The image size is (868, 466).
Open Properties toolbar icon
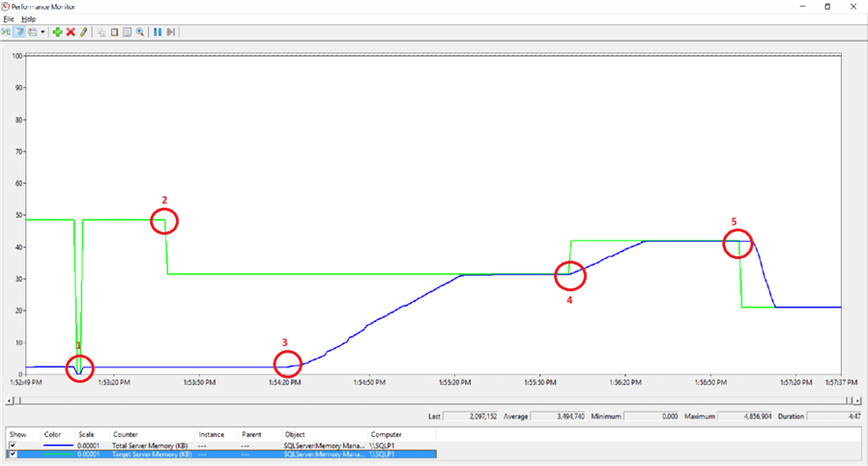tap(127, 32)
